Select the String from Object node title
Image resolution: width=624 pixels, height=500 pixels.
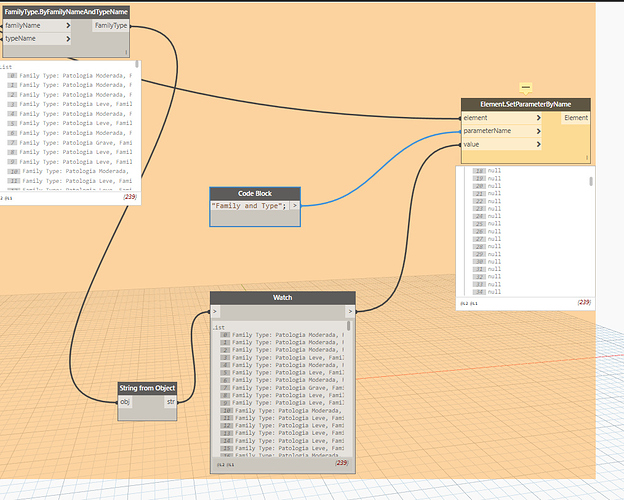point(147,388)
